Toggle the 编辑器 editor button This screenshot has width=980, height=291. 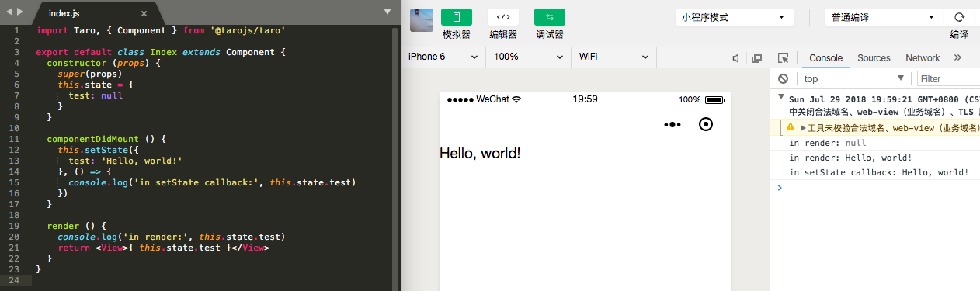pyautogui.click(x=502, y=18)
